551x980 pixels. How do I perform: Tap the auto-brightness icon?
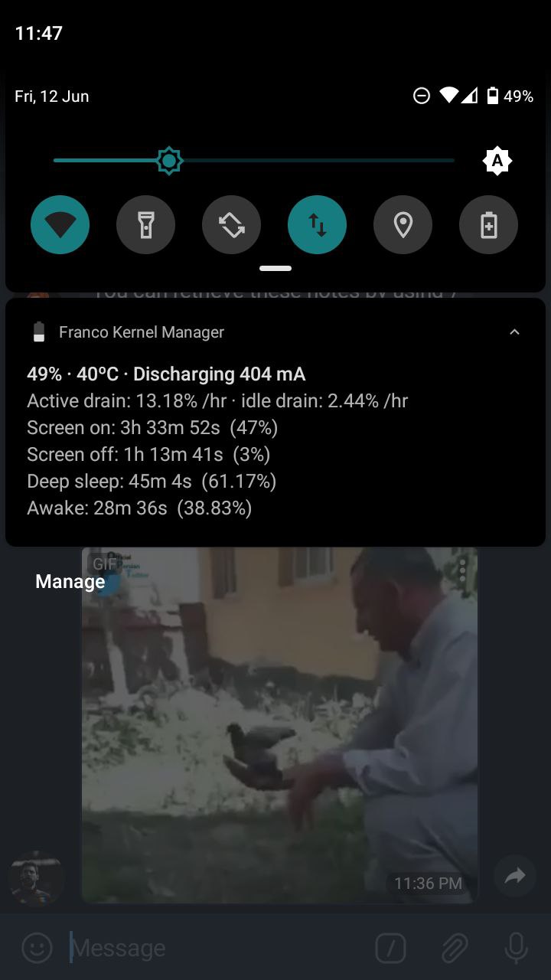pyautogui.click(x=497, y=161)
